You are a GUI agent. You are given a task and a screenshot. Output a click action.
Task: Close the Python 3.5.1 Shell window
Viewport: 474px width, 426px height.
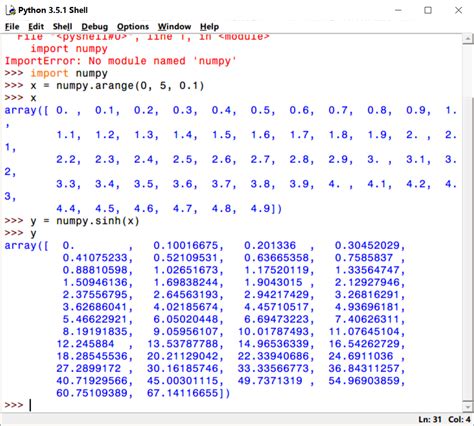(459, 10)
